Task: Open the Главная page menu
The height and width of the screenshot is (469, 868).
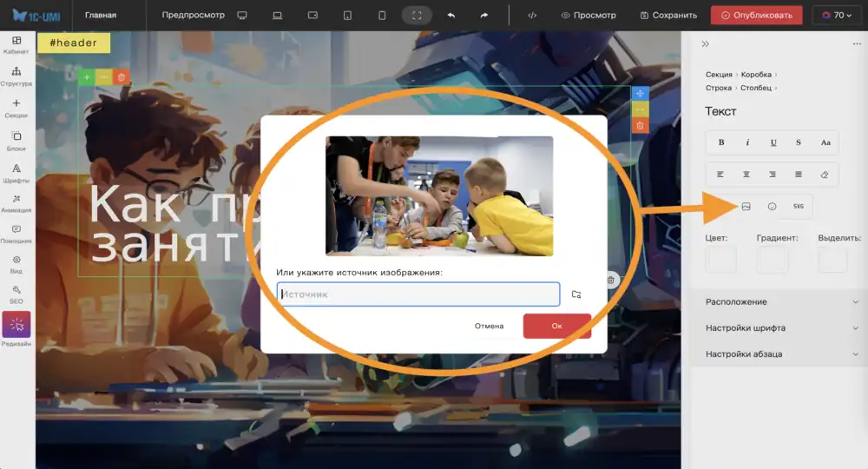Action: coord(101,15)
